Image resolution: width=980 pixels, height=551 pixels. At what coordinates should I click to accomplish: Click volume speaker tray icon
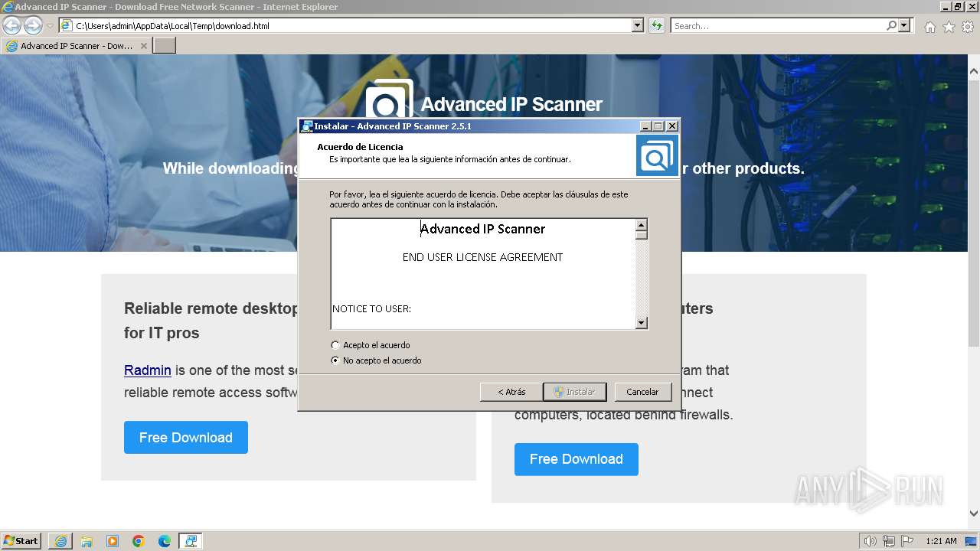[871, 541]
